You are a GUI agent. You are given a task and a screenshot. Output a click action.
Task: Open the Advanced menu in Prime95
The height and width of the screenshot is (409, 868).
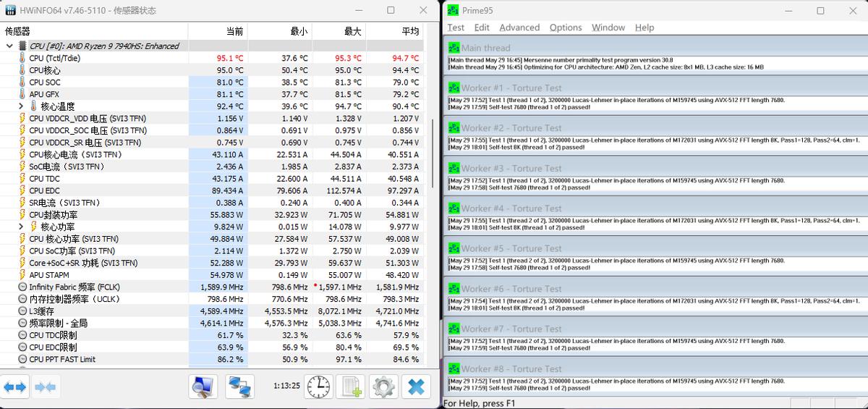tap(519, 28)
